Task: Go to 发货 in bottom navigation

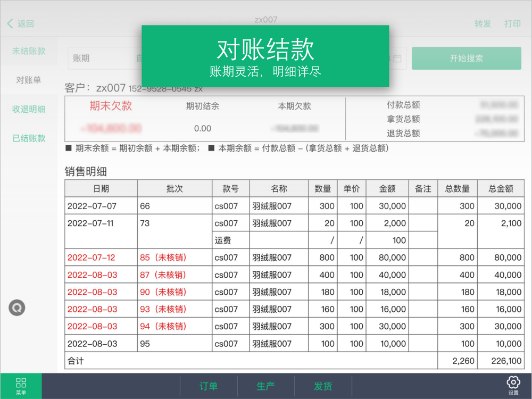Action: point(323,386)
